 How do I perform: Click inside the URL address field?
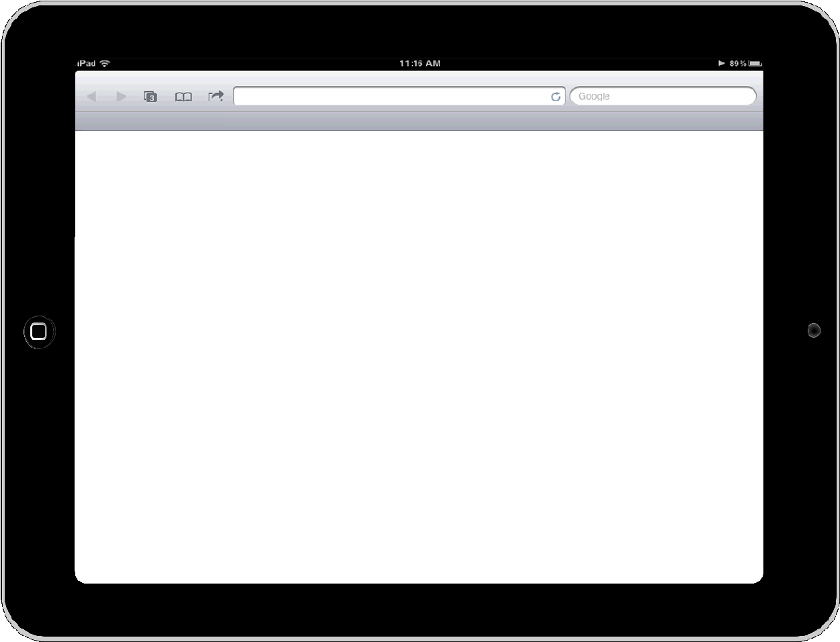tap(390, 97)
